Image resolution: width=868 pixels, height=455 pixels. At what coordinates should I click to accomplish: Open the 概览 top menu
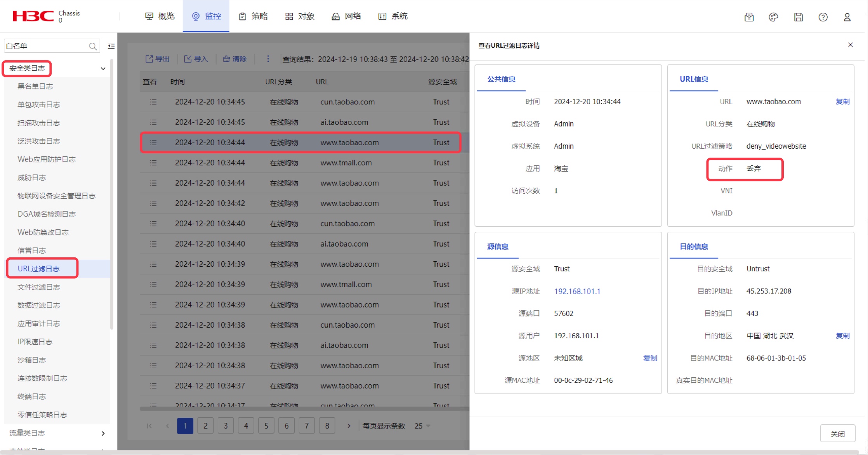pyautogui.click(x=160, y=16)
